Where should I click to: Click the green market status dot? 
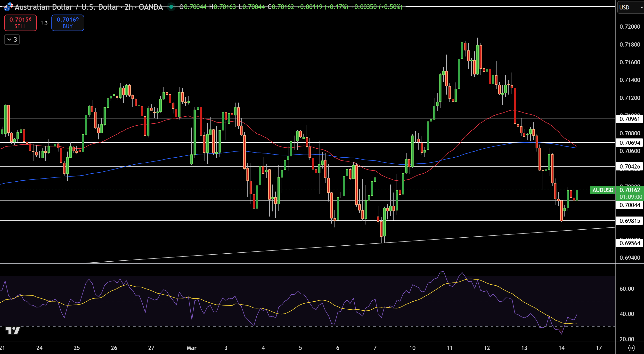pos(171,7)
